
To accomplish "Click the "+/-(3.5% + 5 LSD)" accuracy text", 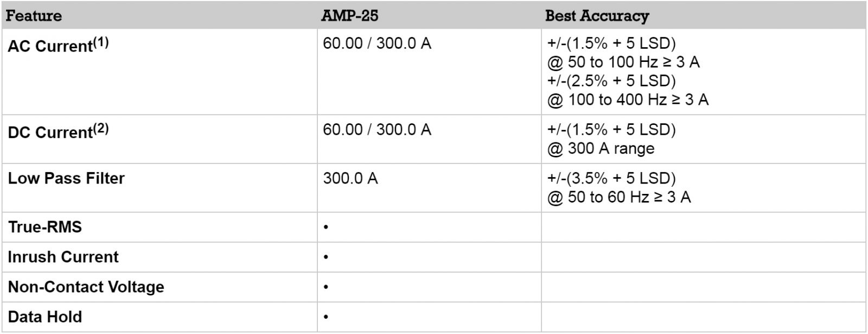I will pyautogui.click(x=611, y=178).
